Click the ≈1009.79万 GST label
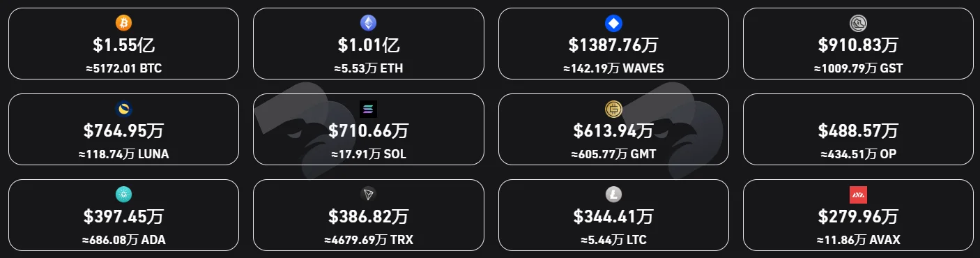 point(858,68)
